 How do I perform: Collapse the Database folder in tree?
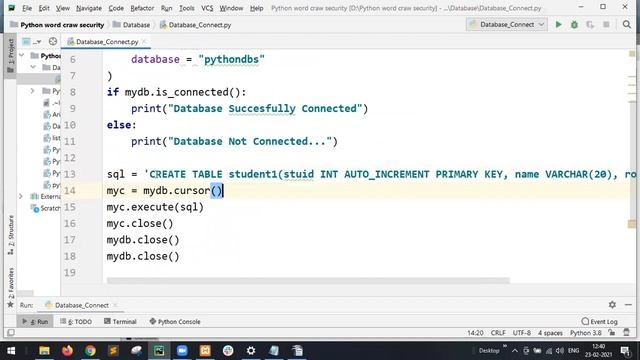pos(33,67)
